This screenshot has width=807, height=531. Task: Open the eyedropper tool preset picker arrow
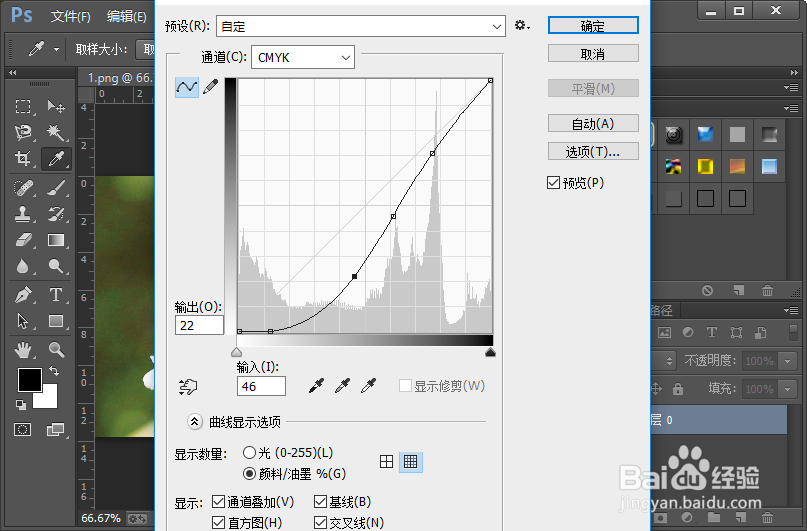56,49
